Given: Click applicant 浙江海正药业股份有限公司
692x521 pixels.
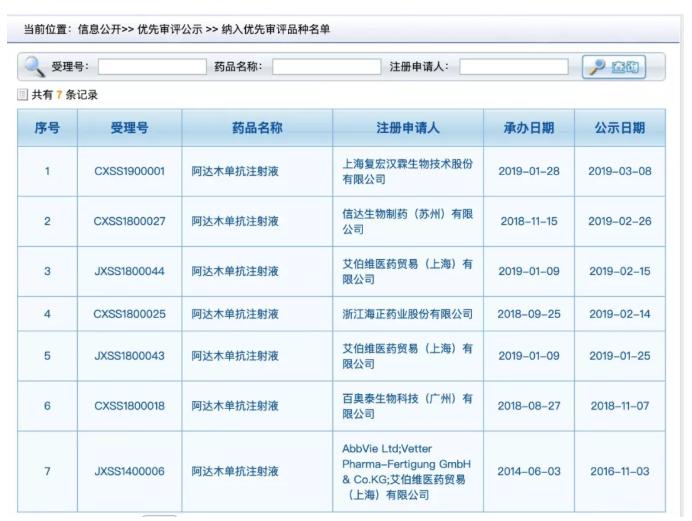Looking at the screenshot, I should pos(407,314).
